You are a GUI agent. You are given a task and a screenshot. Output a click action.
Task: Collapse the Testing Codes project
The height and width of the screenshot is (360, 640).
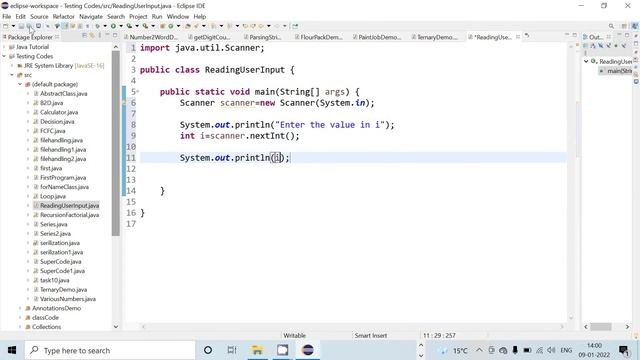(x=4, y=56)
